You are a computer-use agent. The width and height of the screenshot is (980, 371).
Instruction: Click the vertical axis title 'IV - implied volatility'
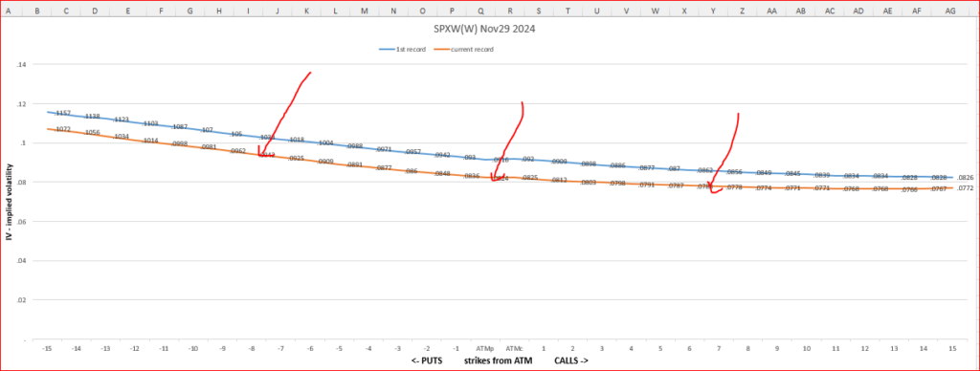coord(10,202)
